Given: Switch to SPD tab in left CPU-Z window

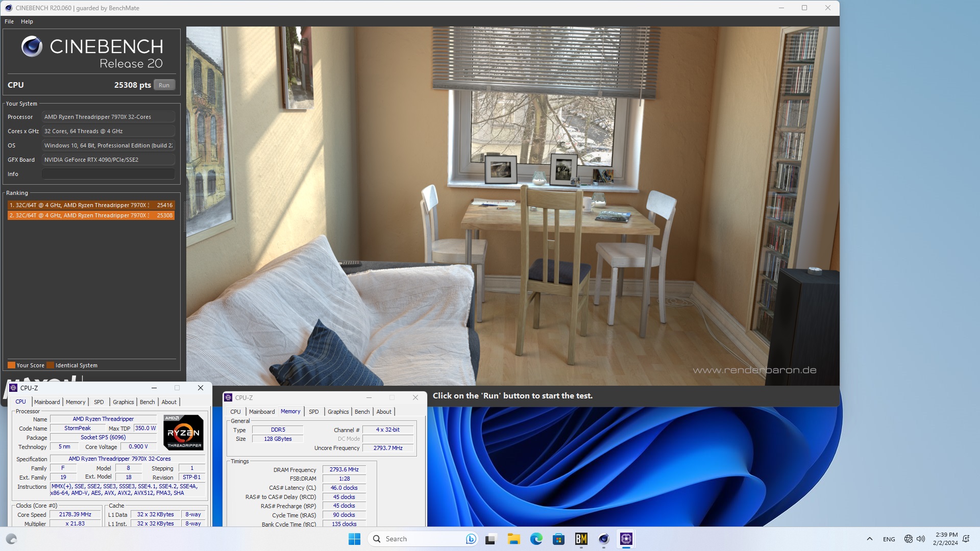Looking at the screenshot, I should [99, 402].
